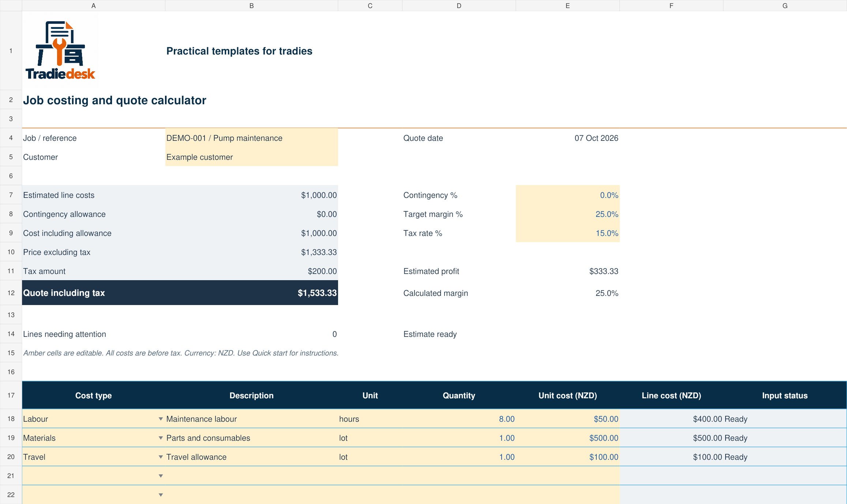Edit the hours unit cell
This screenshot has height=504, width=847.
tap(370, 419)
